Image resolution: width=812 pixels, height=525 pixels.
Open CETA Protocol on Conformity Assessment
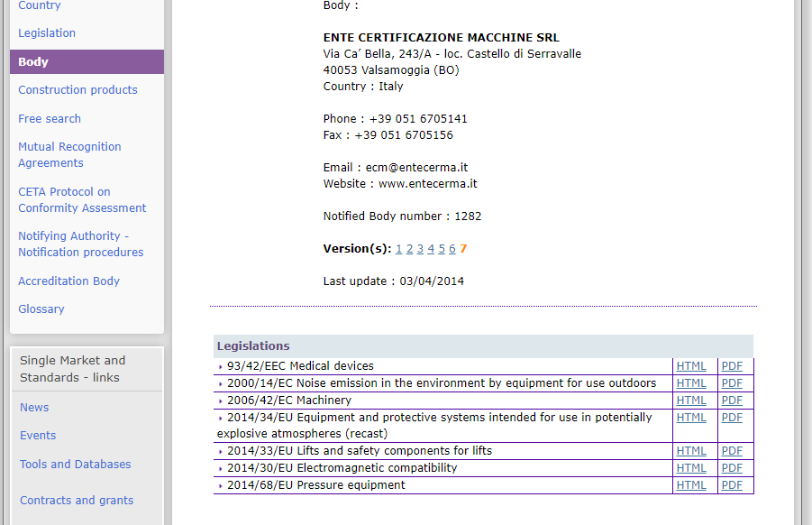82,199
